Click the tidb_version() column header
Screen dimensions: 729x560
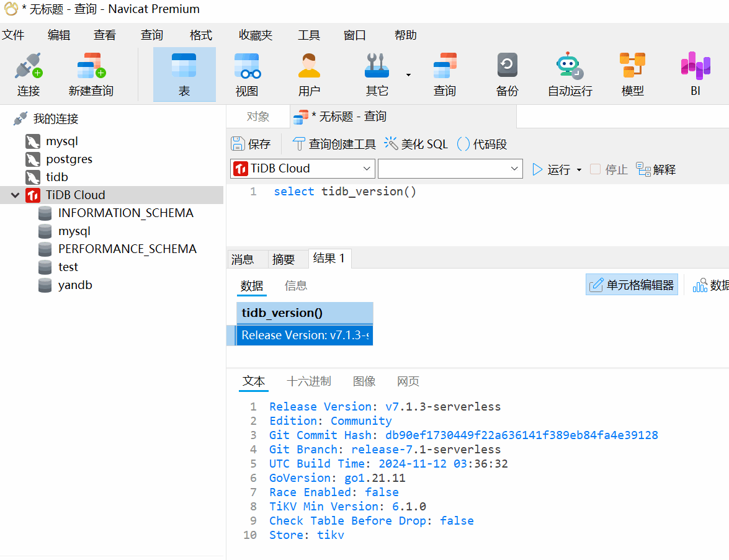(305, 313)
